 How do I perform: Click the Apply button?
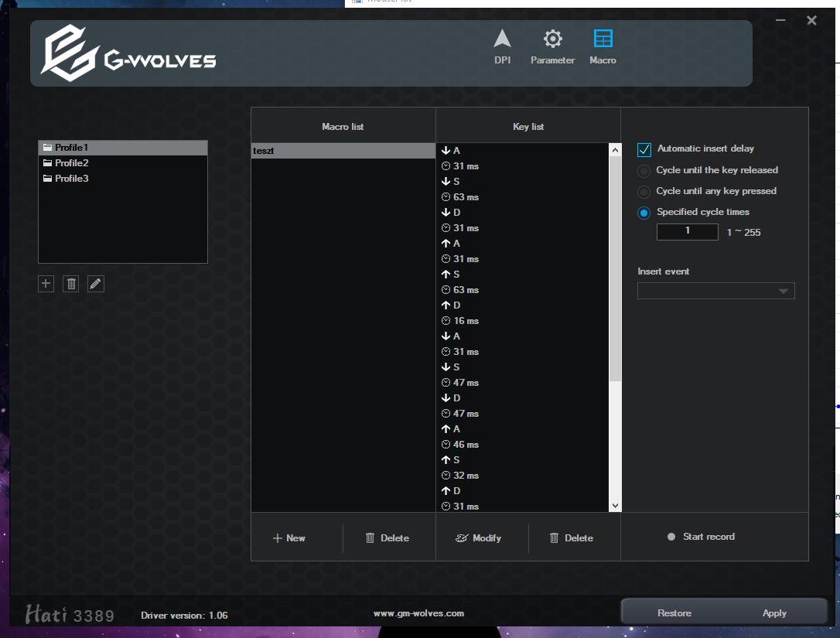(774, 613)
